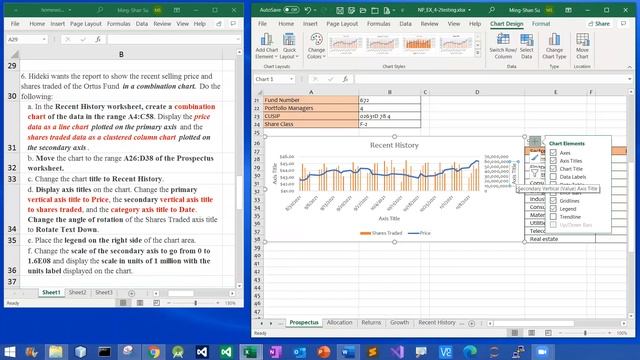This screenshot has width=640, height=360.
Task: Open file name dropdown in right title bar
Action: [470, 10]
